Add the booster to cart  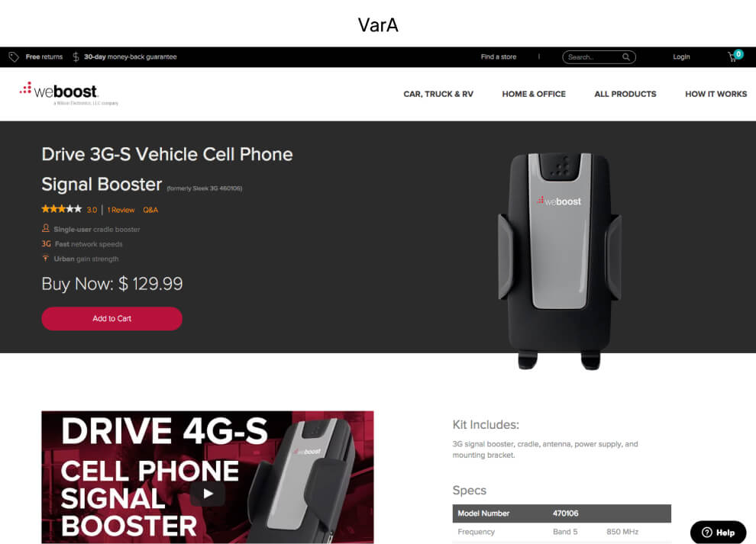(x=111, y=318)
